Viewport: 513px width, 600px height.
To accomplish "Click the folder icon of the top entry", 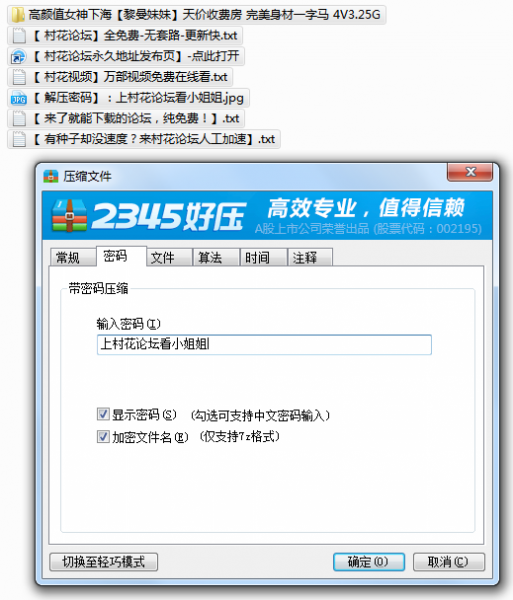I will point(18,15).
